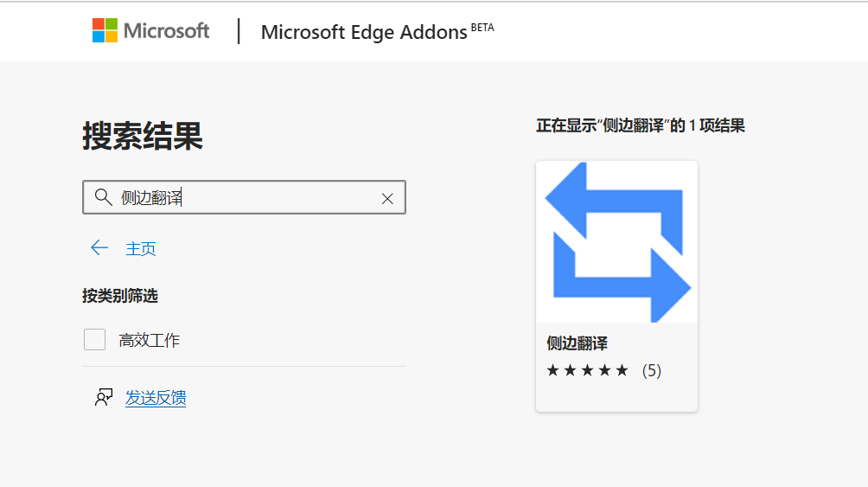Open the 侧边翻译 extension blue arrows icon

tap(617, 242)
